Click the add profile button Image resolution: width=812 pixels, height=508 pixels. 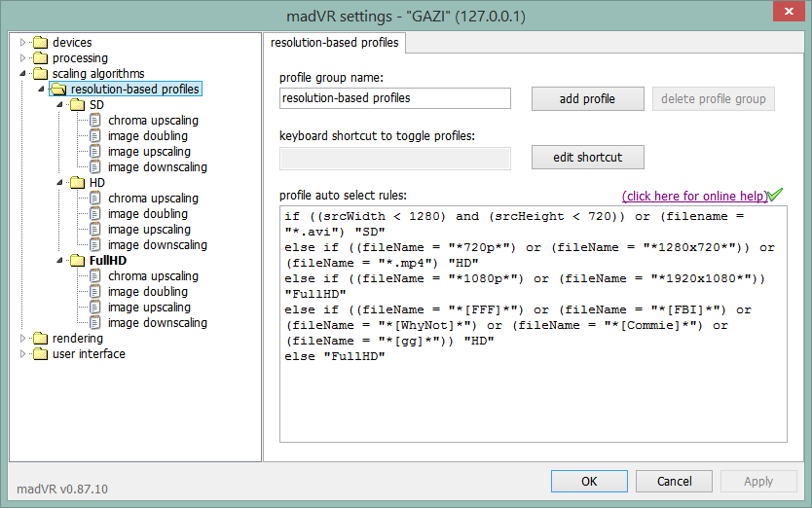coord(588,99)
